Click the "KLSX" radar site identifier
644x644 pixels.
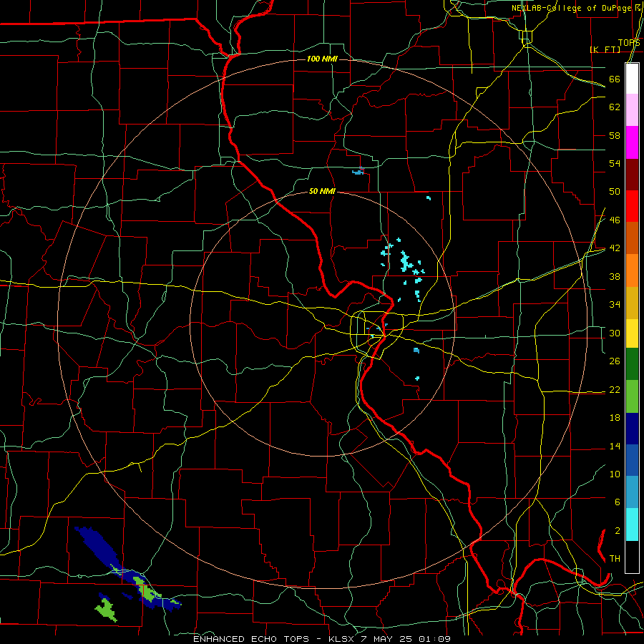[x=343, y=639]
